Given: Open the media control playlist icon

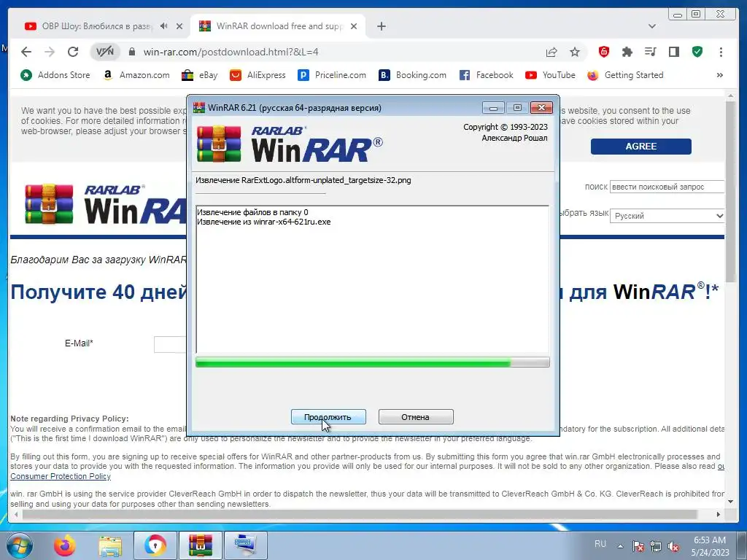Looking at the screenshot, I should [x=650, y=52].
